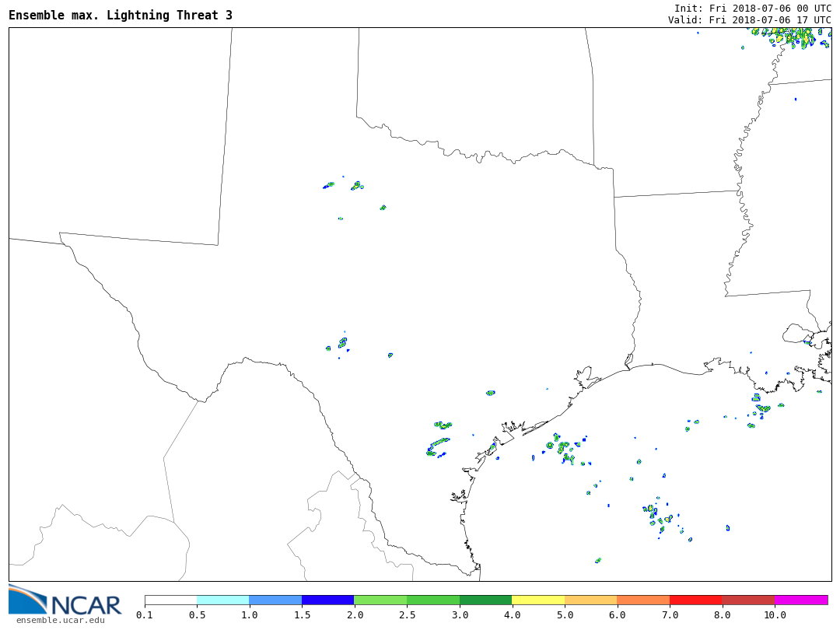The width and height of the screenshot is (840, 630).
Task: Click the '10.0' colorbar tick label
Action: coord(774,615)
